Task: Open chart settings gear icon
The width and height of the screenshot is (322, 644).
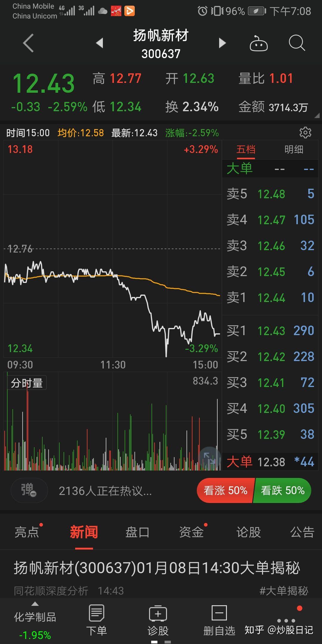Action: coord(305,132)
